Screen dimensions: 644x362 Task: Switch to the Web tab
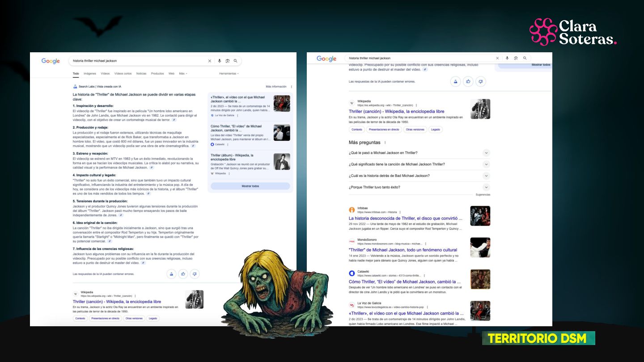[x=171, y=73]
